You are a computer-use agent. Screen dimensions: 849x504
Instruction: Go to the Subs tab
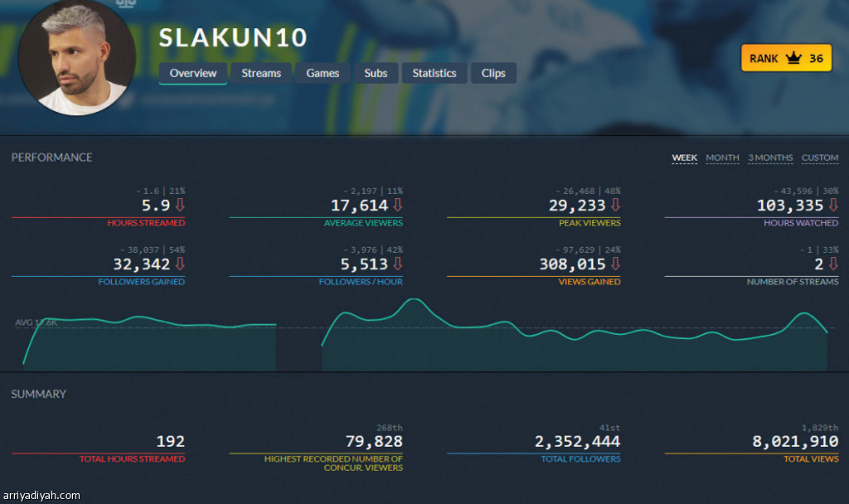[376, 73]
